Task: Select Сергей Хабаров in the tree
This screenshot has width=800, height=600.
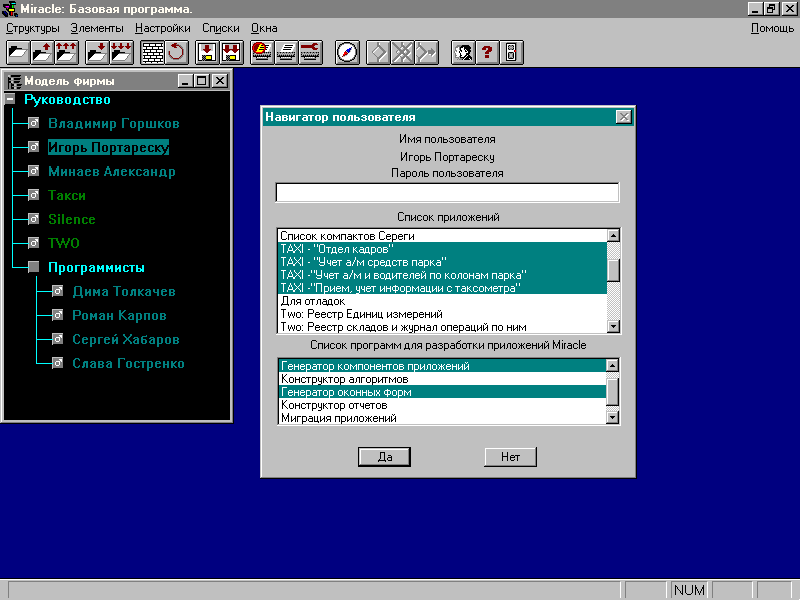Action: pos(126,340)
